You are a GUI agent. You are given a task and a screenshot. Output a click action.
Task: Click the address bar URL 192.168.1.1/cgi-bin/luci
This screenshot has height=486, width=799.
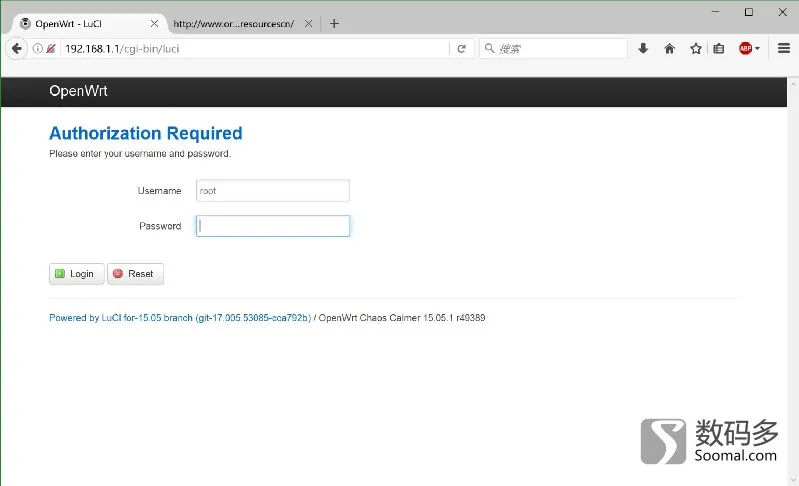(122, 49)
